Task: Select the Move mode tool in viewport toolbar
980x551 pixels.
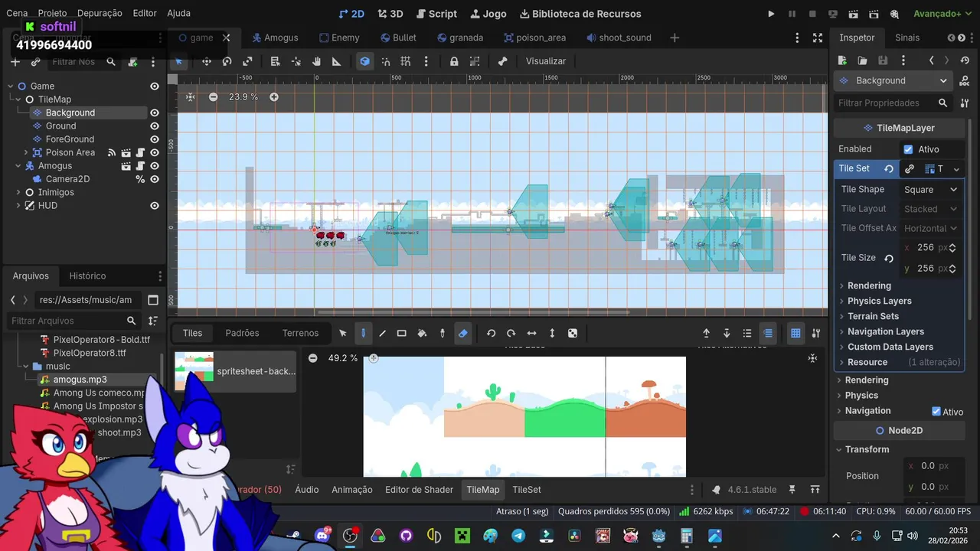Action: pyautogui.click(x=206, y=61)
